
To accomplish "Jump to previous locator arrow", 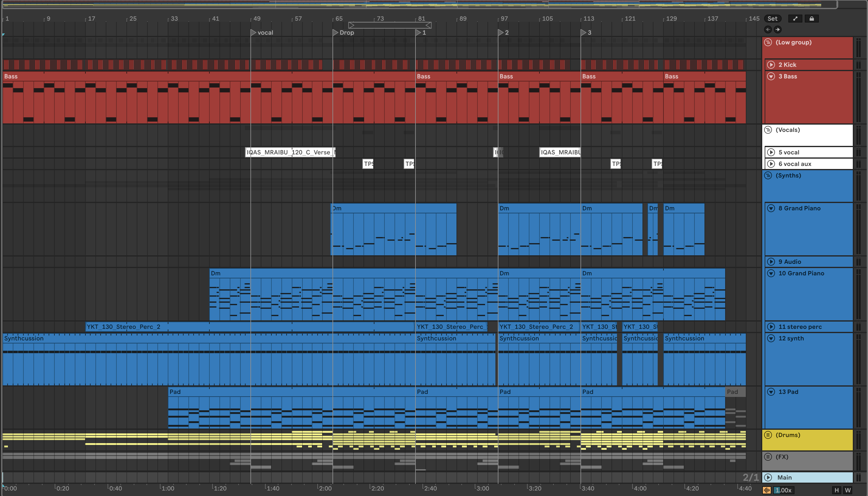I will click(x=768, y=30).
